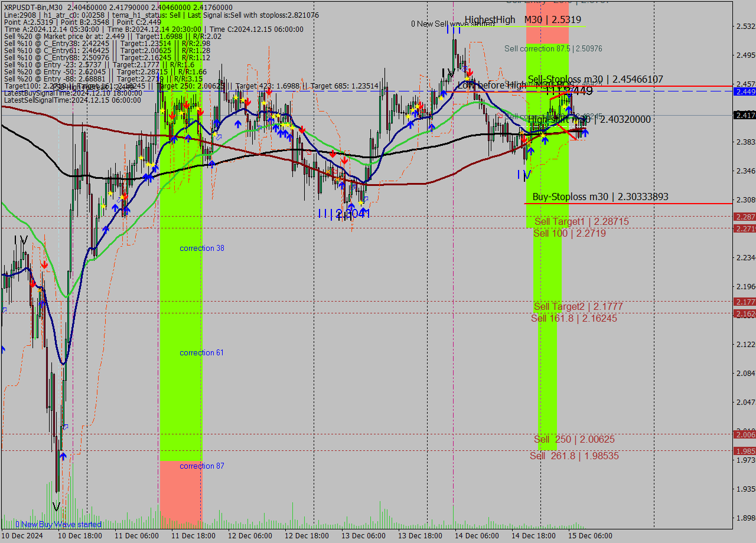Click the red 2.177 price tag on axis
Image resolution: width=756 pixels, height=543 pixels.
click(745, 302)
